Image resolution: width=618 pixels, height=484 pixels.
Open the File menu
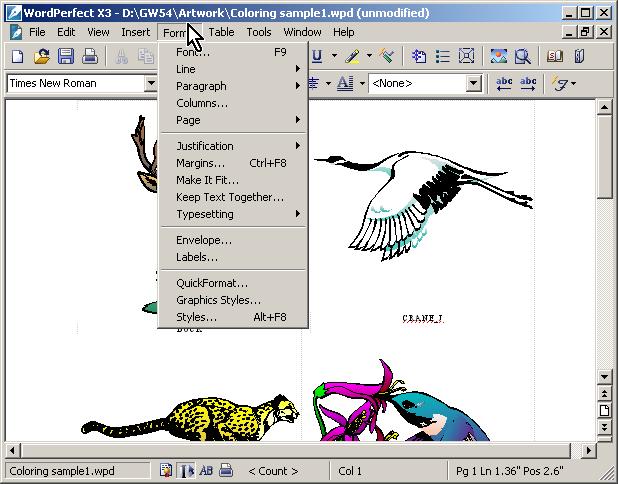37,32
